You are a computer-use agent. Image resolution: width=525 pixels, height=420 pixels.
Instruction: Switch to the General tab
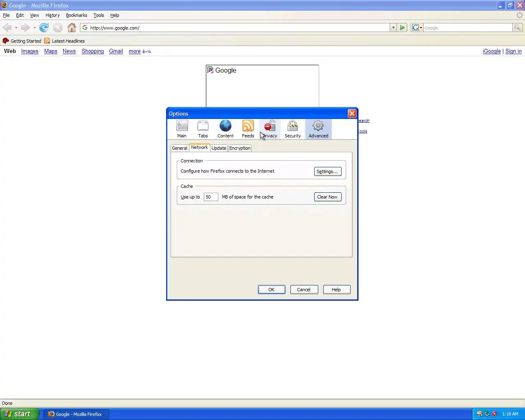click(180, 148)
